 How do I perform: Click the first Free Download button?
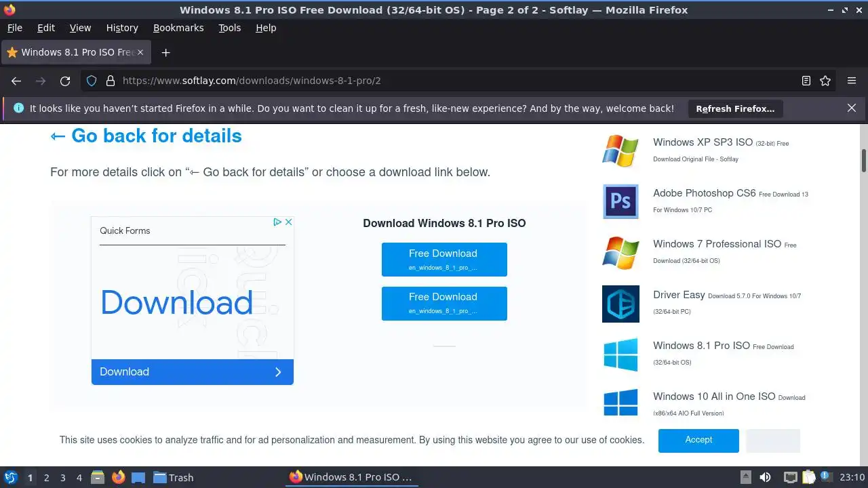coord(444,260)
